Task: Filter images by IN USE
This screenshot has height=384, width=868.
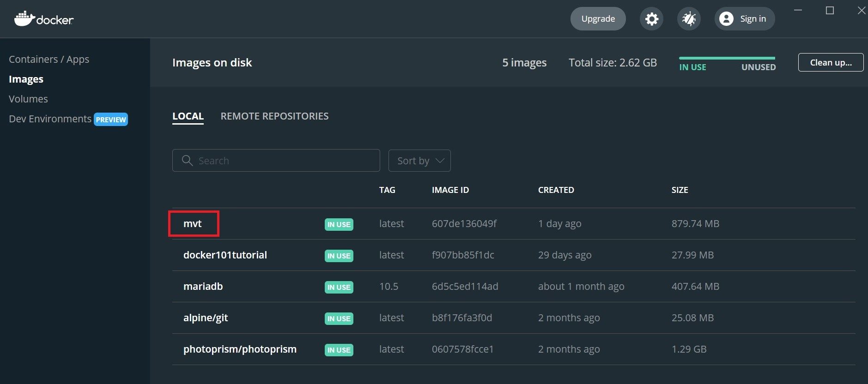Action: point(692,67)
